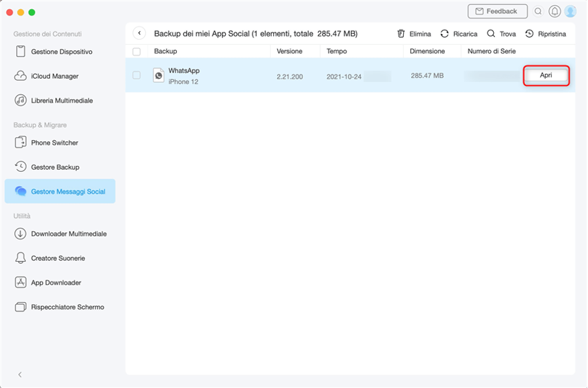Tick the WhatsApp backup row checkbox
This screenshot has height=388, width=588.
(137, 76)
